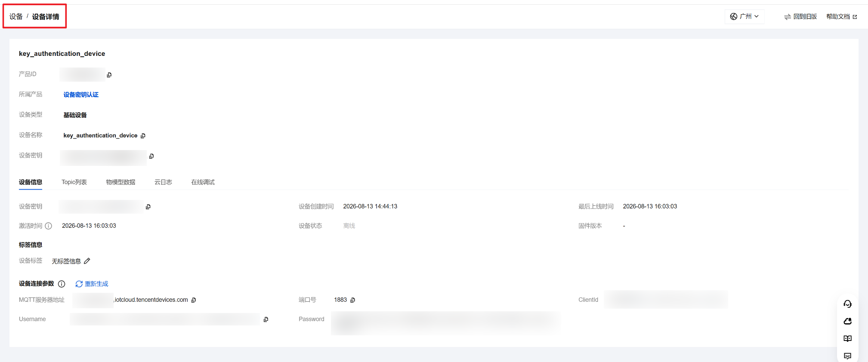
Task: Copy the port number 1883
Action: 353,300
